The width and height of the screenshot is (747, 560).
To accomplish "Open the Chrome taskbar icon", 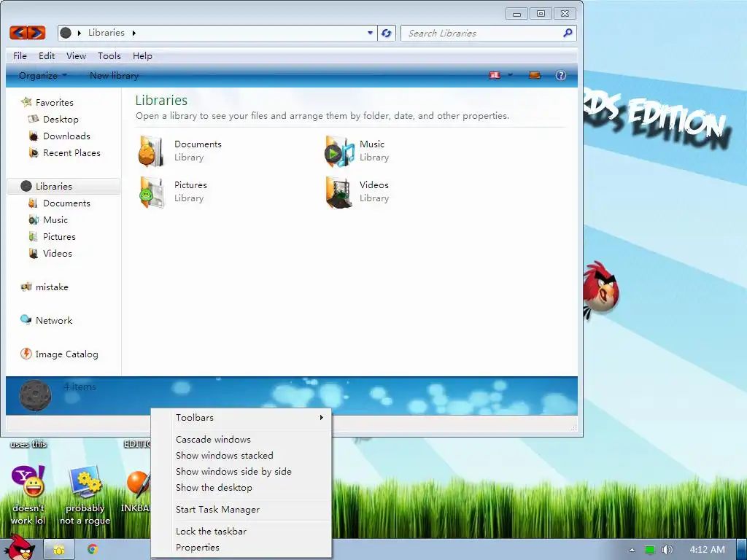I will [x=93, y=549].
